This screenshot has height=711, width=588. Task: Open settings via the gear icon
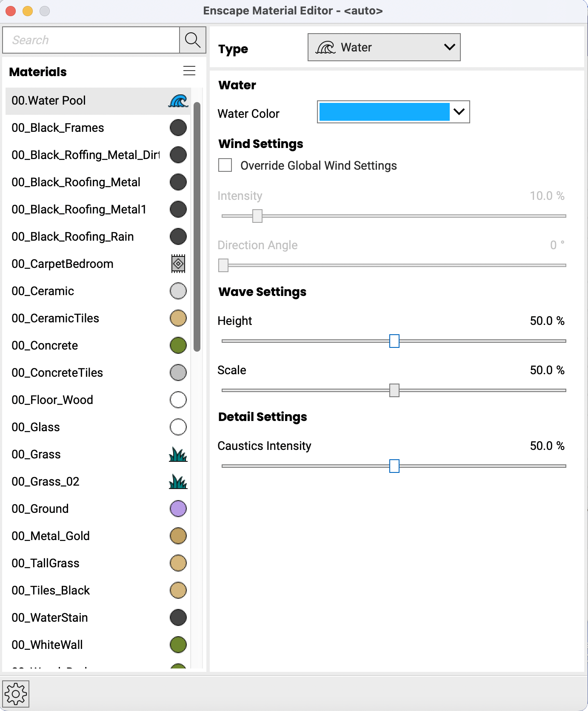16,694
